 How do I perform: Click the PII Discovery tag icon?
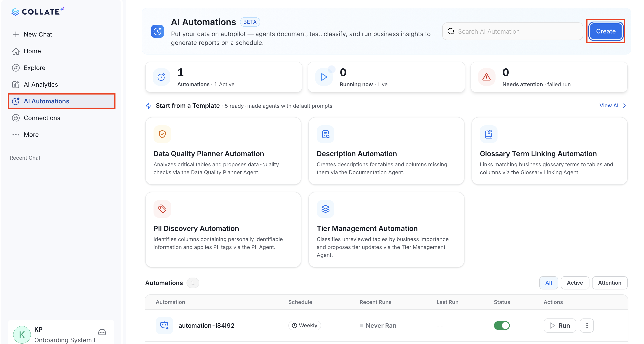[162, 209]
